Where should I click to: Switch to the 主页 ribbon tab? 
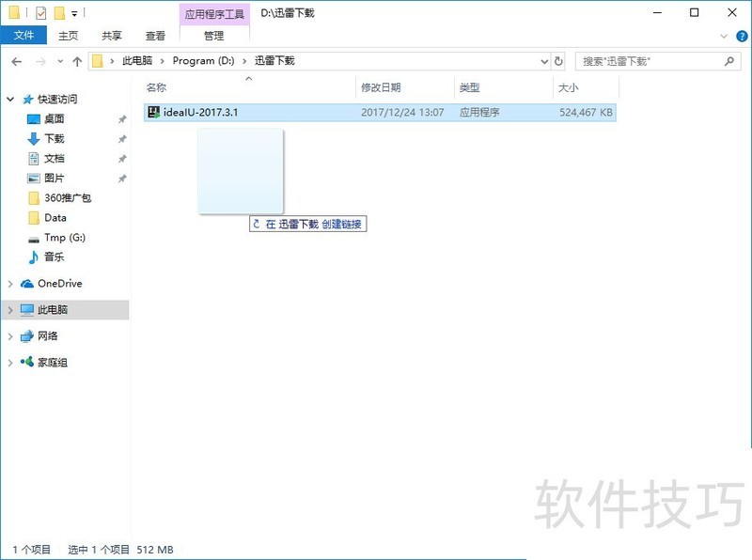tap(68, 36)
